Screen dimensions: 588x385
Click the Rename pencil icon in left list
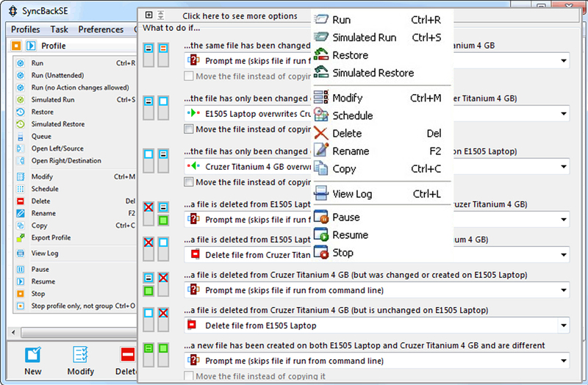(x=21, y=213)
